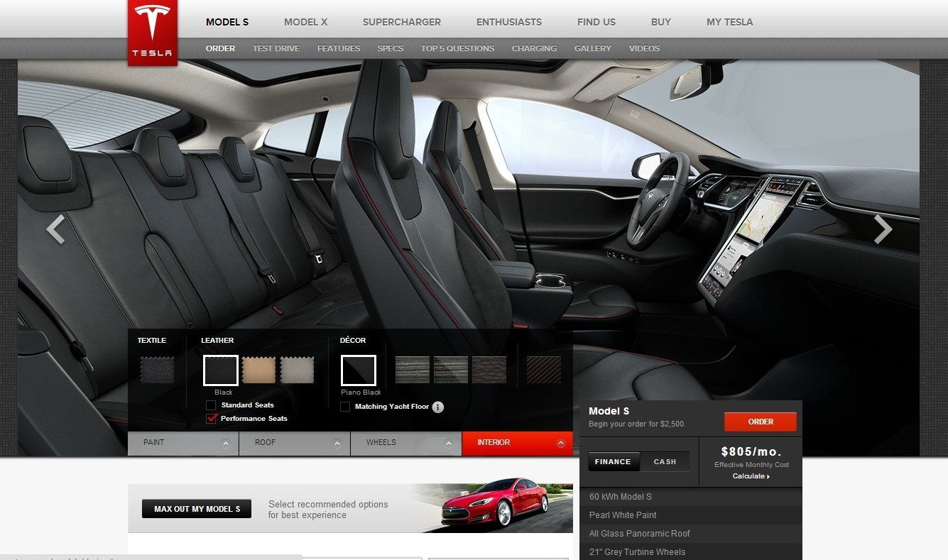Go to SPECS tab
948x560 pixels.
click(391, 48)
